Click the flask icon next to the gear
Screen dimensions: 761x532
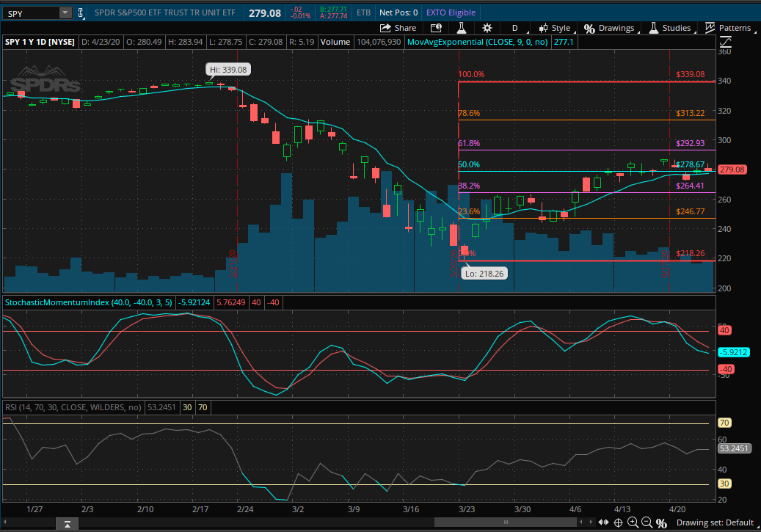coord(461,28)
